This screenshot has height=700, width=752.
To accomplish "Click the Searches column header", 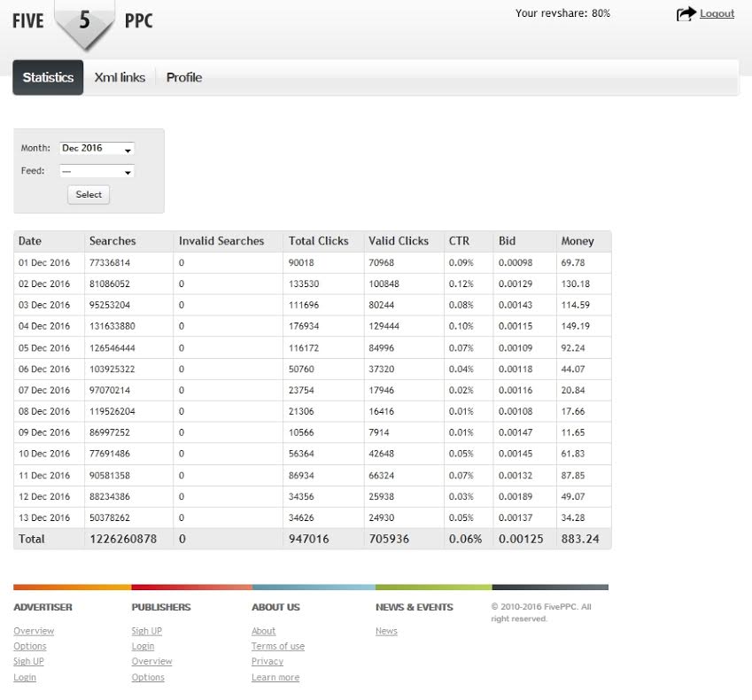I will point(112,241).
